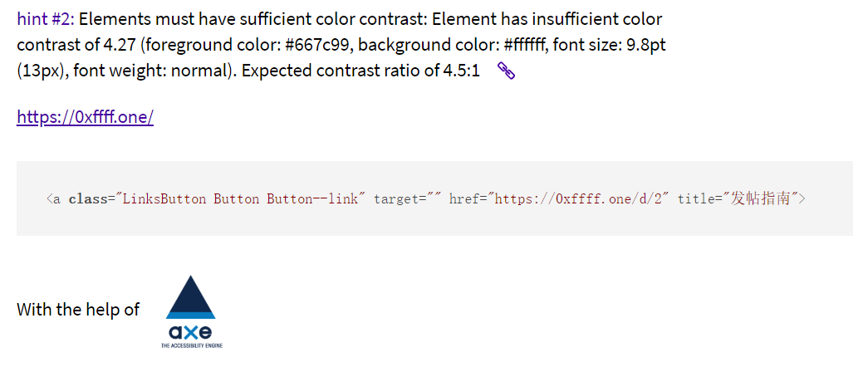Image resolution: width=868 pixels, height=367 pixels.
Task: Click the target="" attribute in the code
Action: pyautogui.click(x=408, y=198)
